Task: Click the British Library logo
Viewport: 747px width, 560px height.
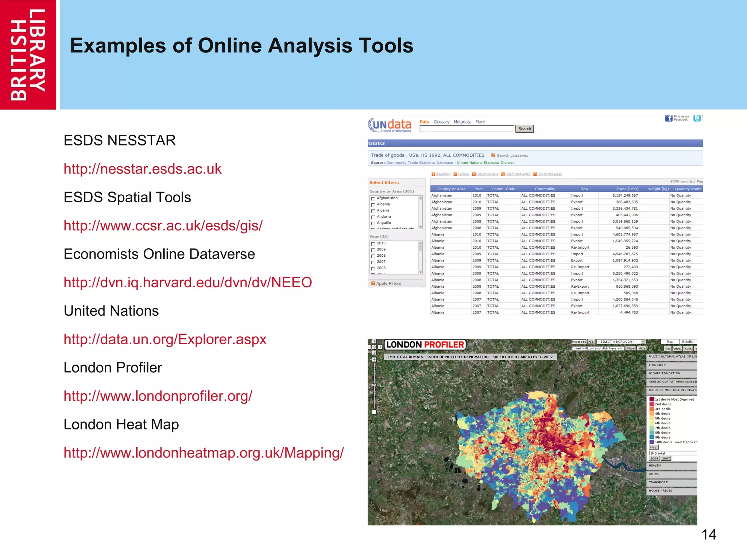Action: pyautogui.click(x=28, y=55)
